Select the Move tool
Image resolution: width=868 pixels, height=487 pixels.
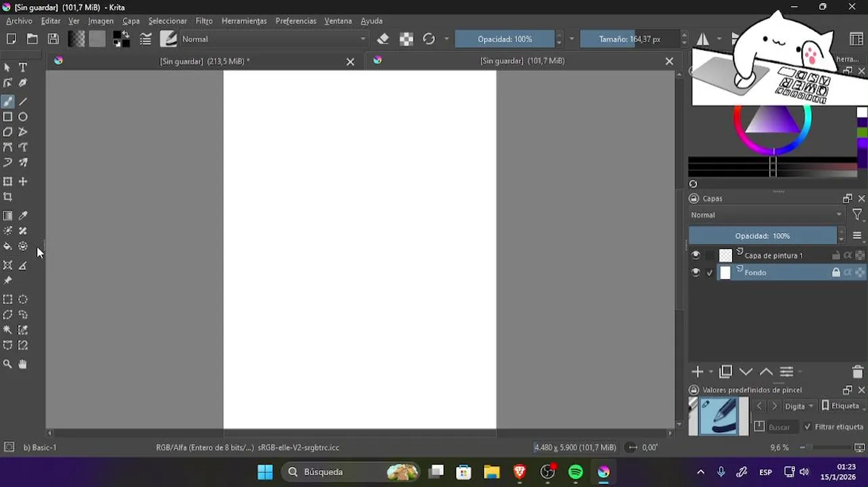23,181
